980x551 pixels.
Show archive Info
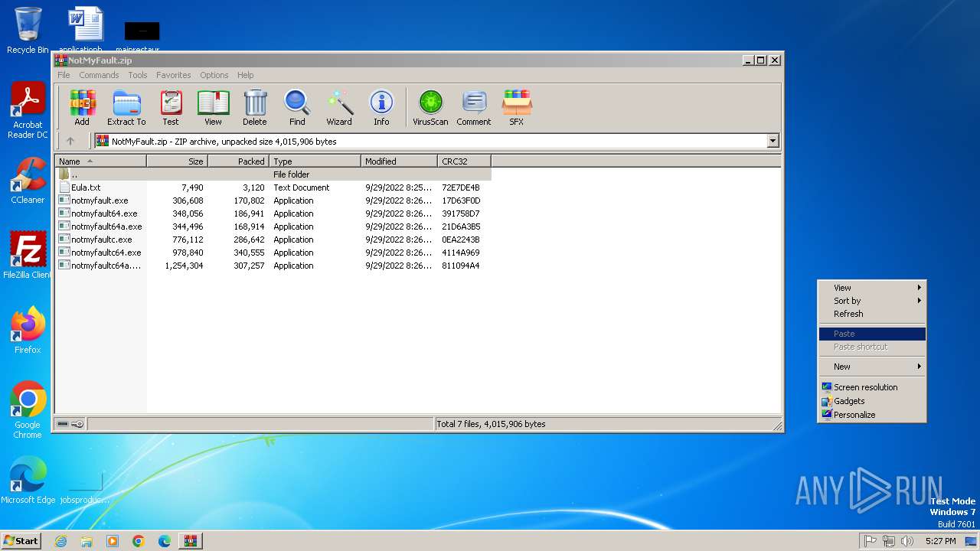click(381, 107)
